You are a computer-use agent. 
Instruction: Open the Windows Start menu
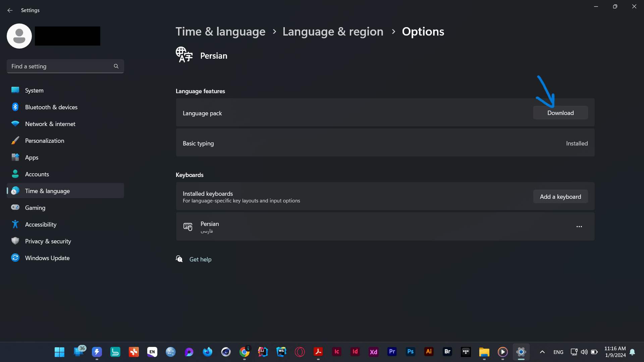click(59, 352)
